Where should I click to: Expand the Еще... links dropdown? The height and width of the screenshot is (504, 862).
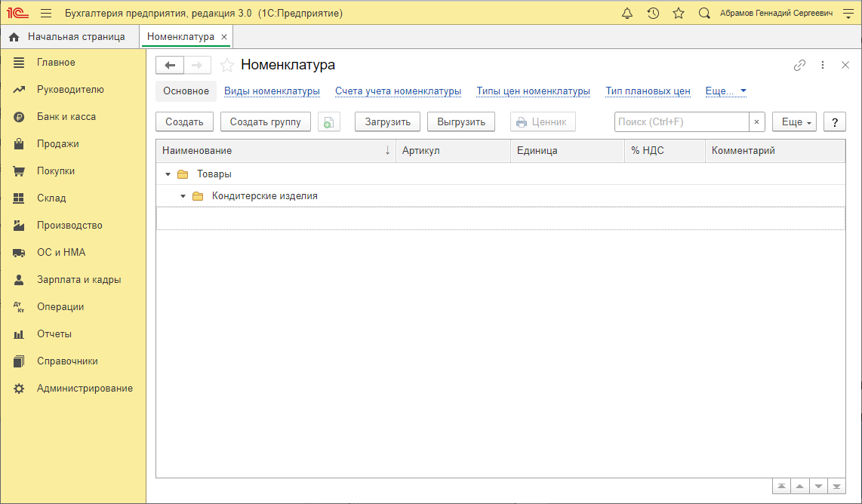pos(725,91)
